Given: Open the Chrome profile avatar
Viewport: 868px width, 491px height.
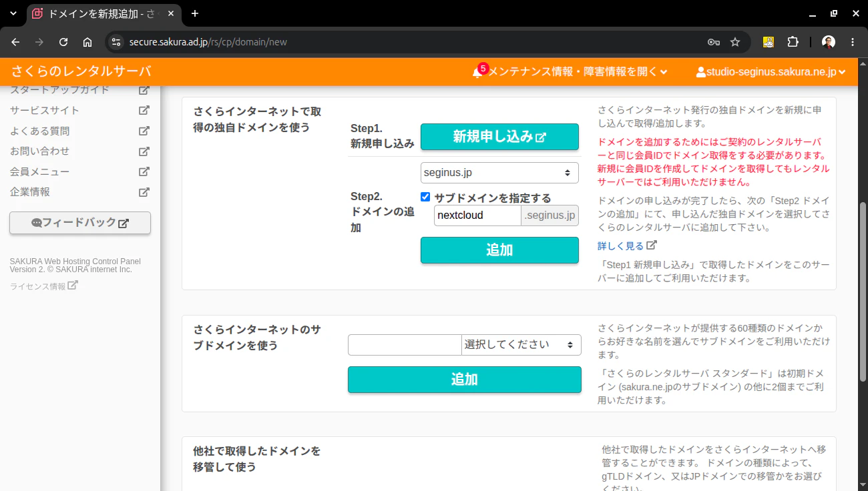Looking at the screenshot, I should click(x=829, y=42).
